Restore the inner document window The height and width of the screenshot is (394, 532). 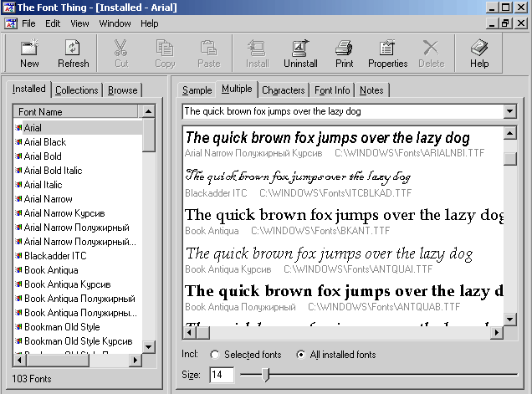pos(505,23)
